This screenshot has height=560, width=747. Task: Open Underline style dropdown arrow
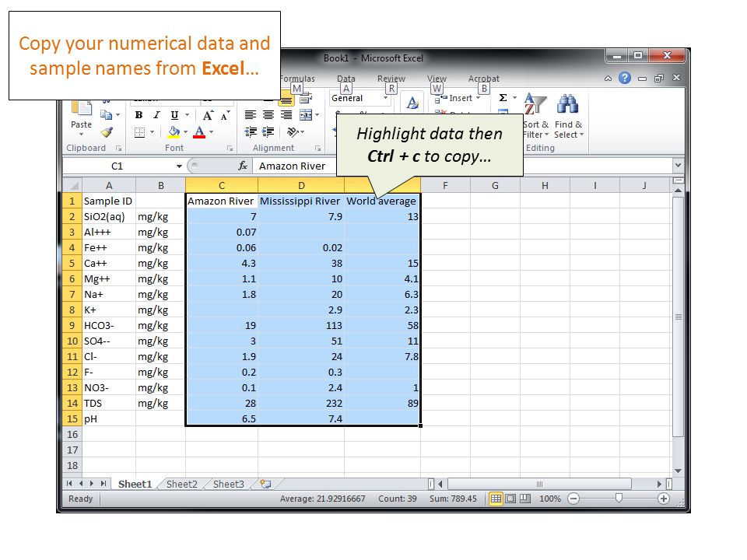[x=187, y=115]
